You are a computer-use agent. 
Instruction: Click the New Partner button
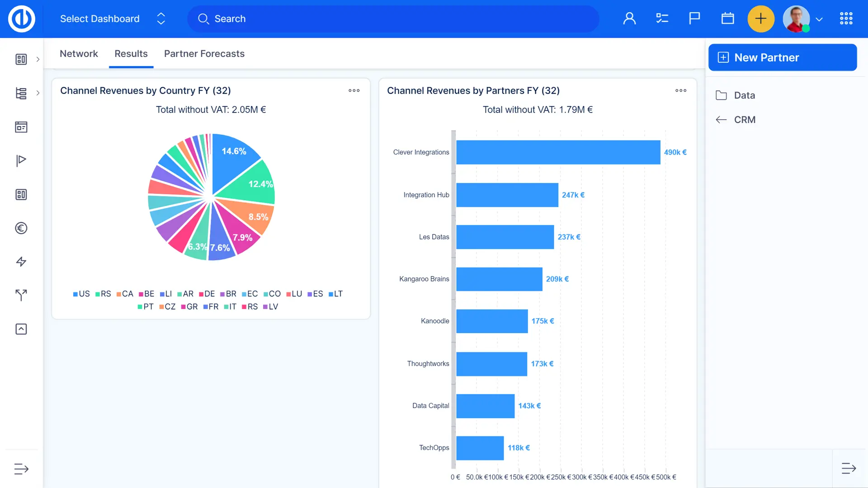tap(782, 57)
